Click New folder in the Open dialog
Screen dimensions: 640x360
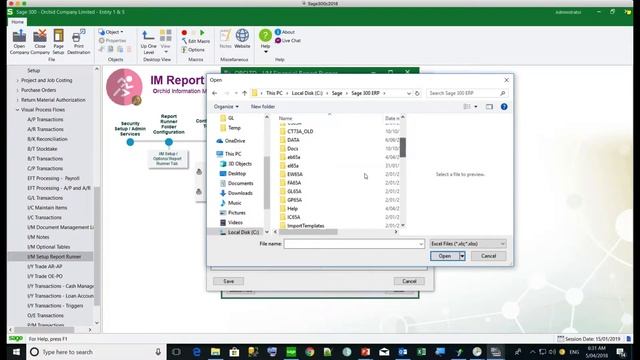pos(263,107)
